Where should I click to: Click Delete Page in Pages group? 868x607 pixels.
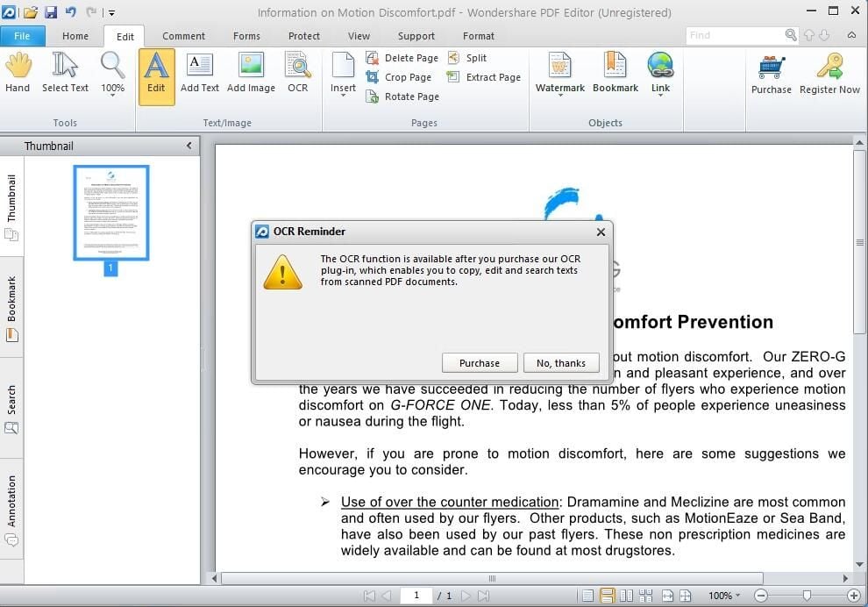(402, 58)
